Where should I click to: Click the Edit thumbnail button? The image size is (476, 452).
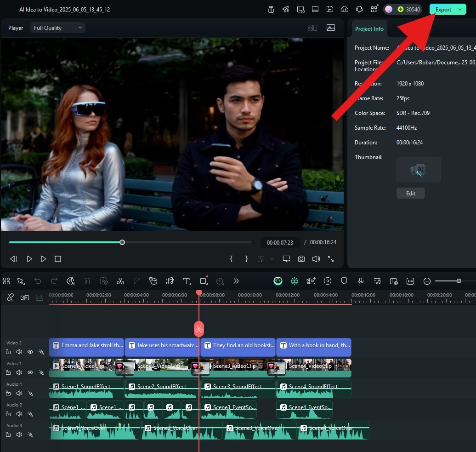click(410, 194)
